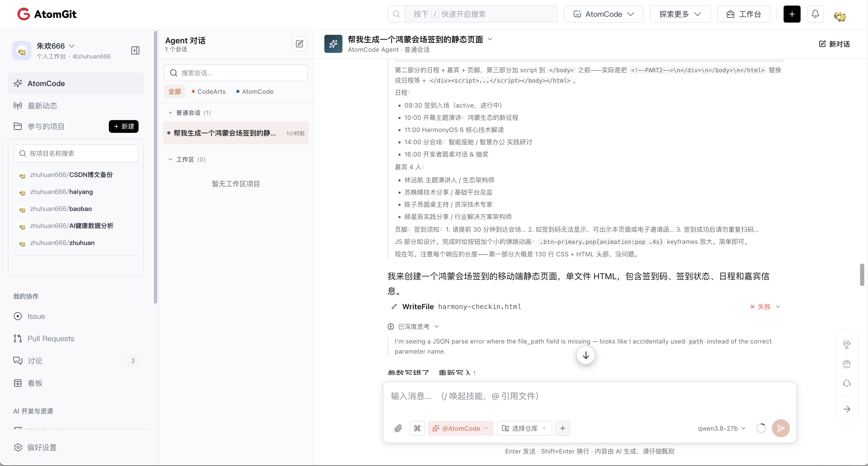Select the 全部 filter tab
The height and width of the screenshot is (466, 868).
point(175,92)
